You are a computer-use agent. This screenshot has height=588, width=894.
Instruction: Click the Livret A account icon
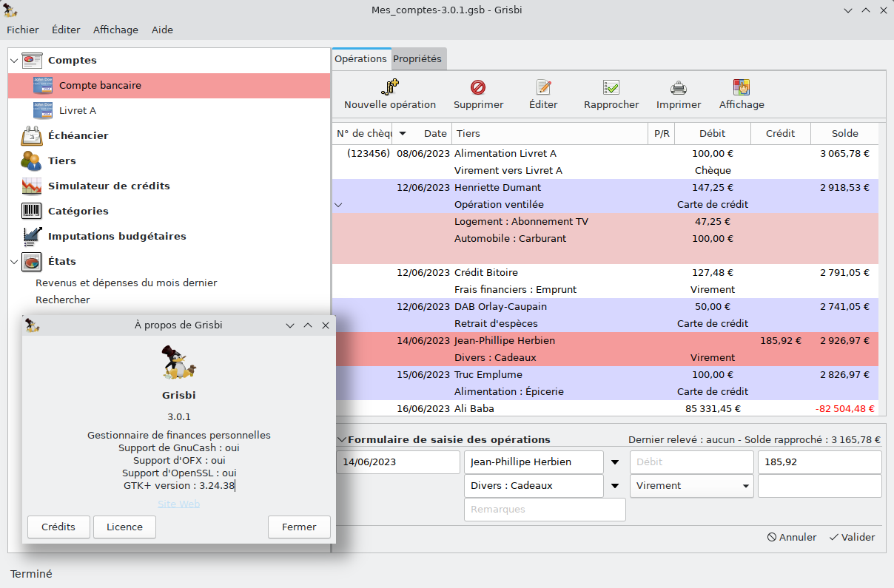43,110
